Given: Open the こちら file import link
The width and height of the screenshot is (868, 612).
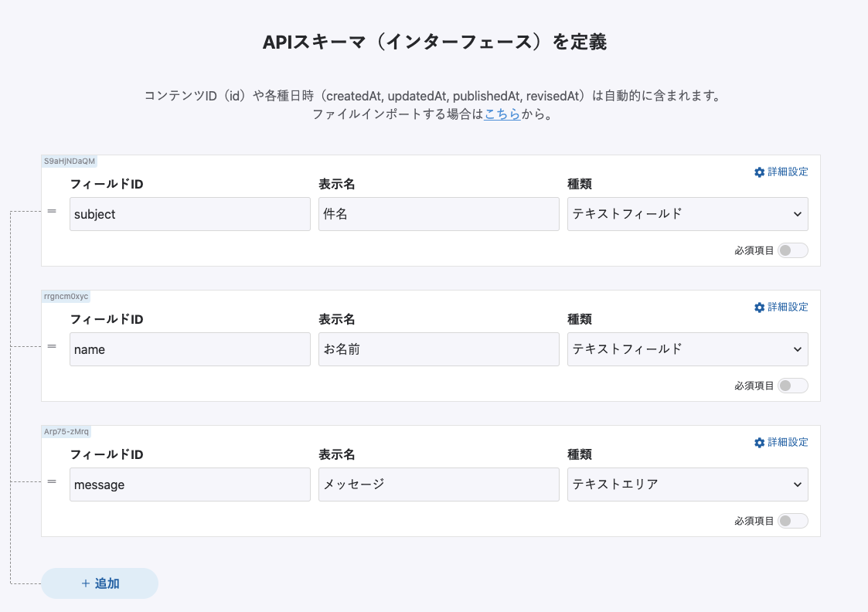Looking at the screenshot, I should (x=502, y=115).
